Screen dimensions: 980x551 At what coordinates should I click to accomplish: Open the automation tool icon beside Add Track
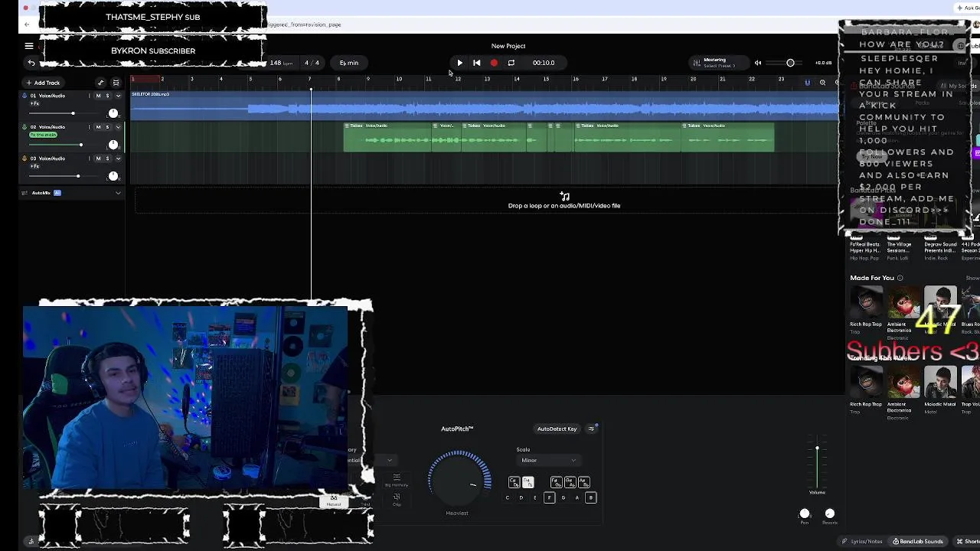[100, 83]
